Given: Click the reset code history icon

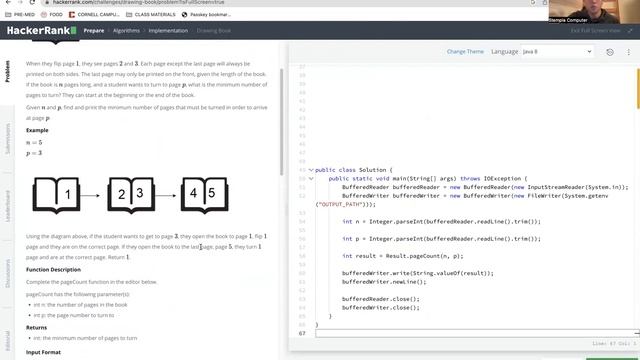Looking at the screenshot, I should pos(610,52).
